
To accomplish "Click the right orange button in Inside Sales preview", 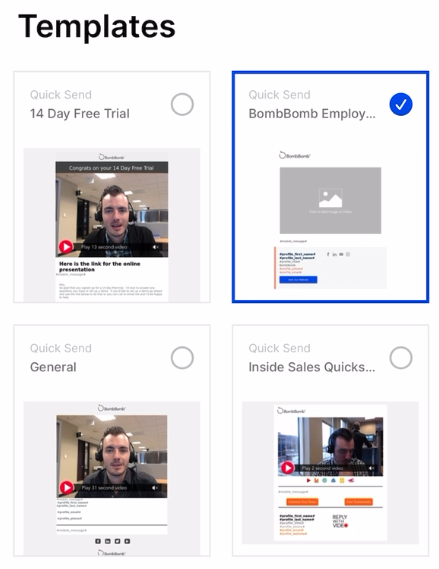I will [358, 502].
